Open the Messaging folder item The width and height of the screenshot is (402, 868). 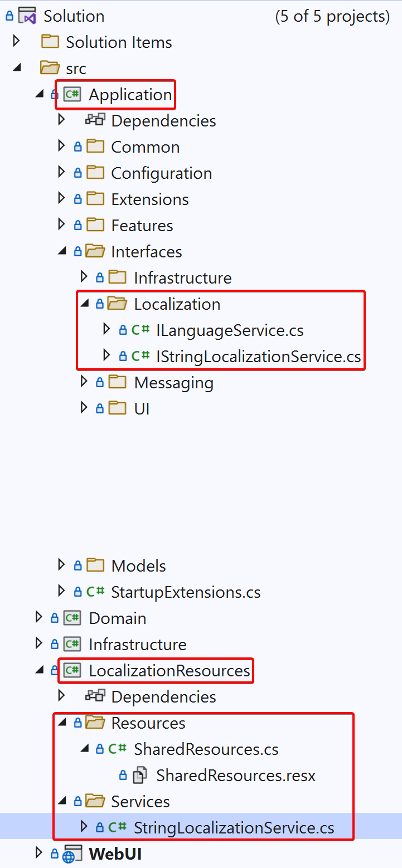point(173,382)
